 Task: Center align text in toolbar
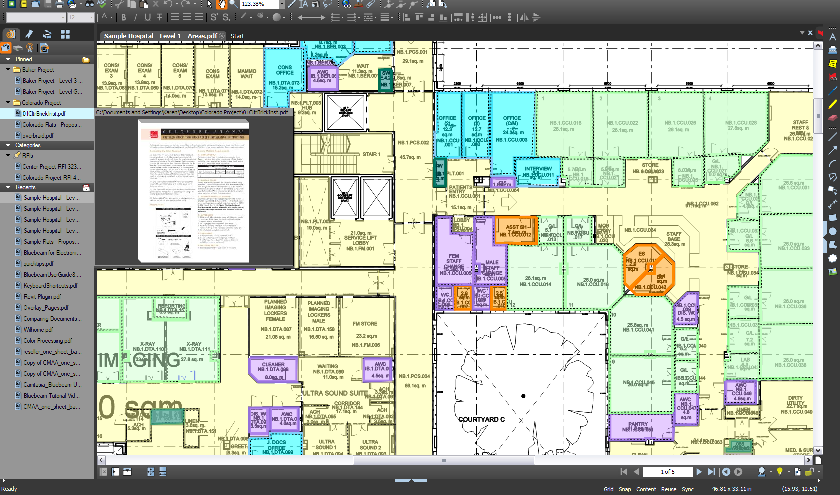187,17
